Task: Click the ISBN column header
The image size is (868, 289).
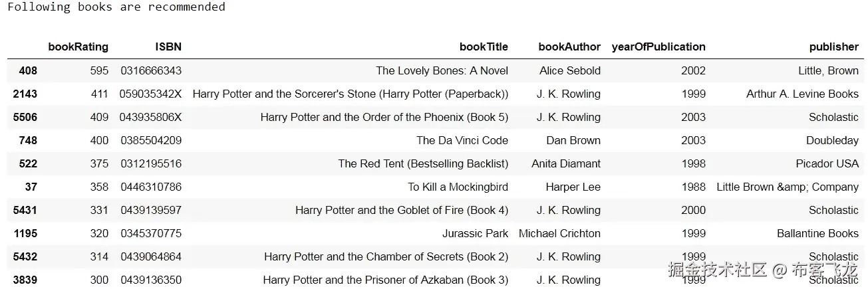Action: pyautogui.click(x=168, y=47)
